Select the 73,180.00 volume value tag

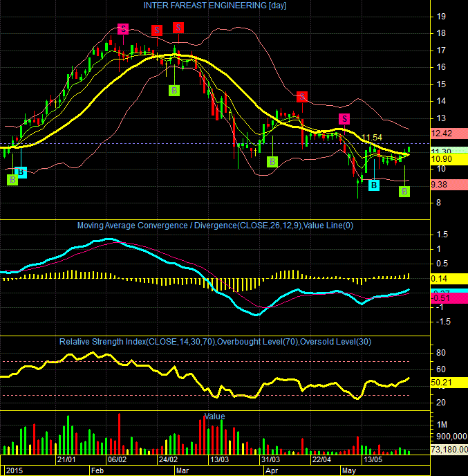(449, 449)
